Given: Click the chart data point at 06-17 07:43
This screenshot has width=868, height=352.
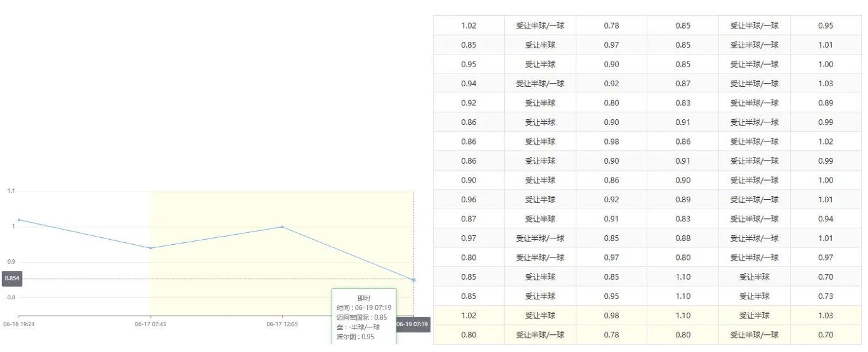Looking at the screenshot, I should coord(150,248).
